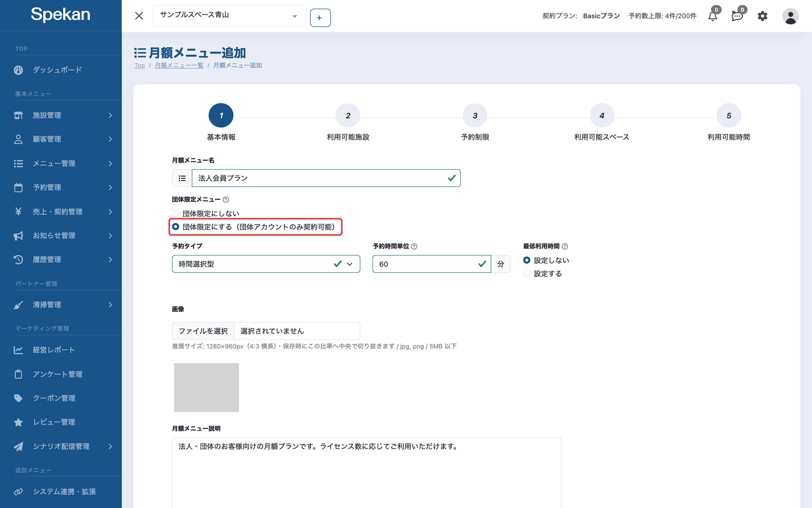This screenshot has height=508, width=812.
Task: Click the help icon next to 予約時間単位
Action: pyautogui.click(x=414, y=246)
